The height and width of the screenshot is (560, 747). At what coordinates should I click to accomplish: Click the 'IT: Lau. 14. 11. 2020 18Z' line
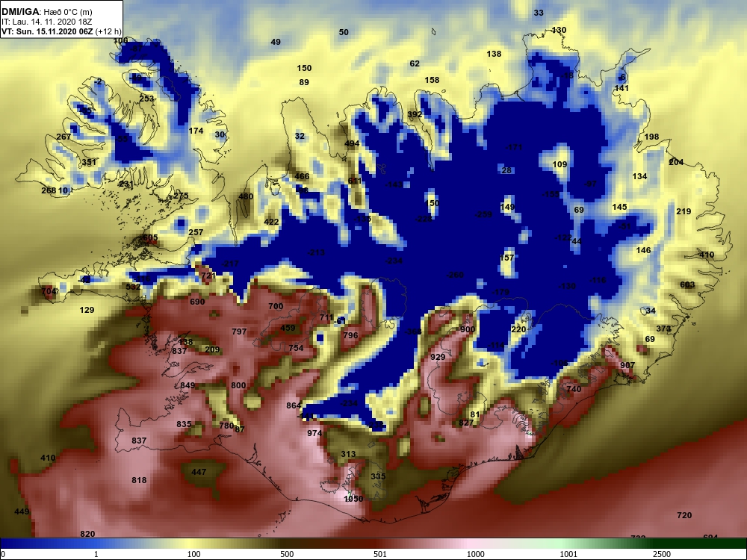coord(46,22)
